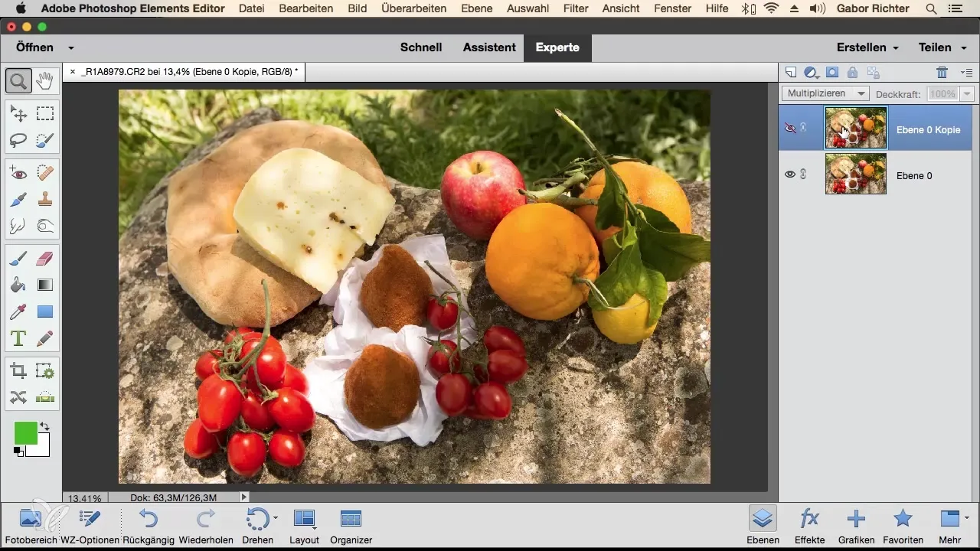This screenshot has height=551, width=980.
Task: Open the Effekte panel
Action: pos(809,525)
